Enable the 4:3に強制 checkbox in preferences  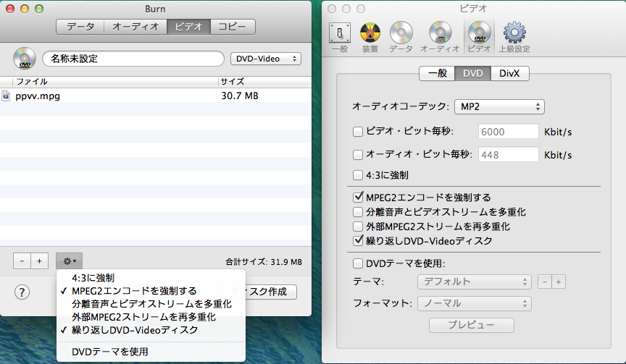point(357,174)
